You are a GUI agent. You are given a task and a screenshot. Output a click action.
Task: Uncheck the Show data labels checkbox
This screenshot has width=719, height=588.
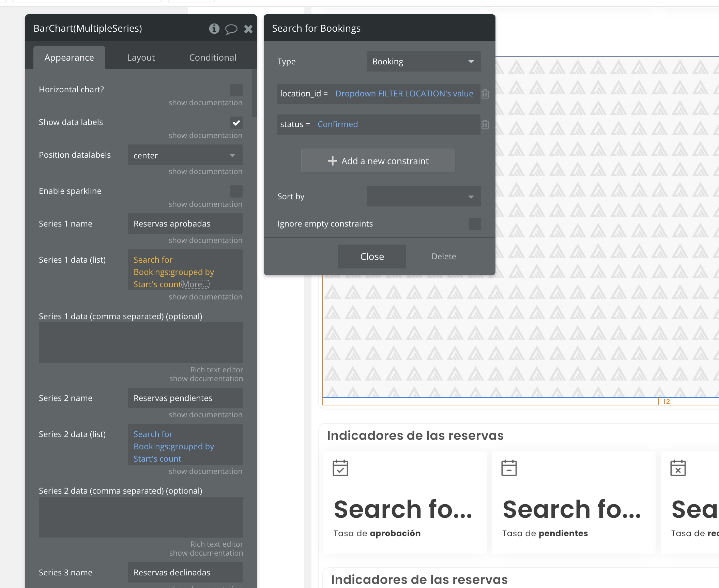click(236, 123)
